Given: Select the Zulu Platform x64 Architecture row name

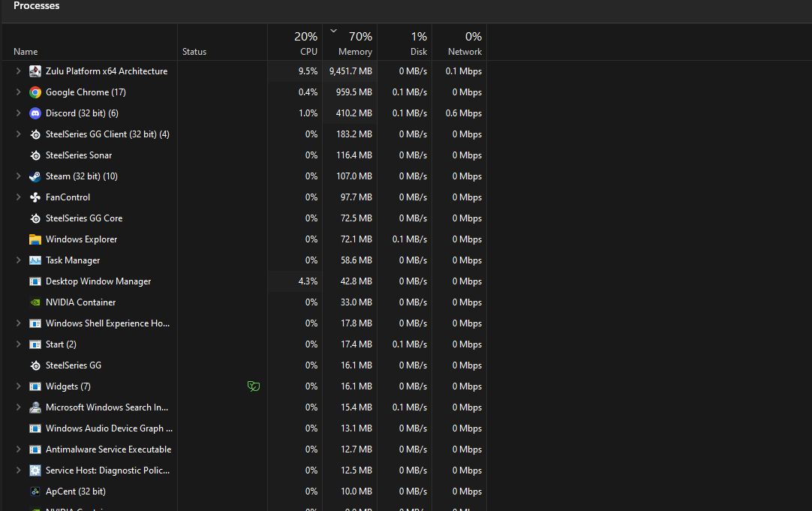Looking at the screenshot, I should pyautogui.click(x=106, y=71).
